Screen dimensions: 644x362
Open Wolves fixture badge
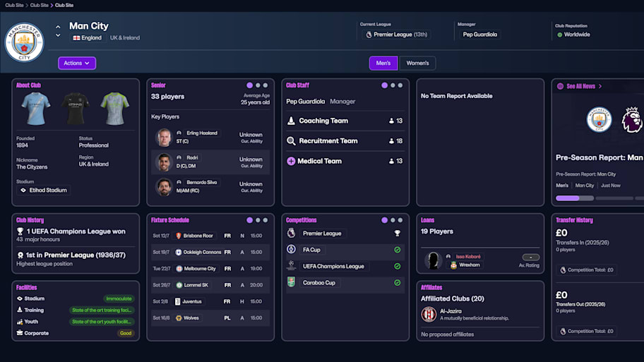(179, 318)
